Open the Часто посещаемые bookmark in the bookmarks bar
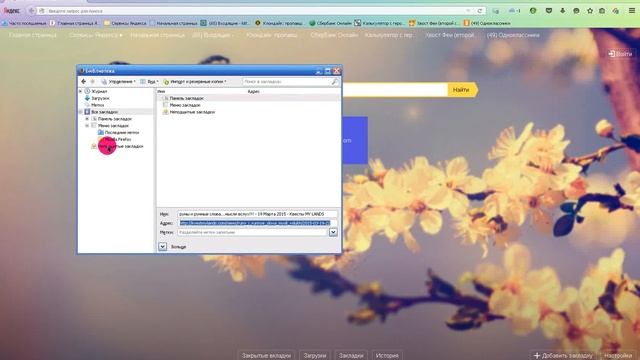Image resolution: width=640 pixels, height=360 pixels. coord(24,23)
